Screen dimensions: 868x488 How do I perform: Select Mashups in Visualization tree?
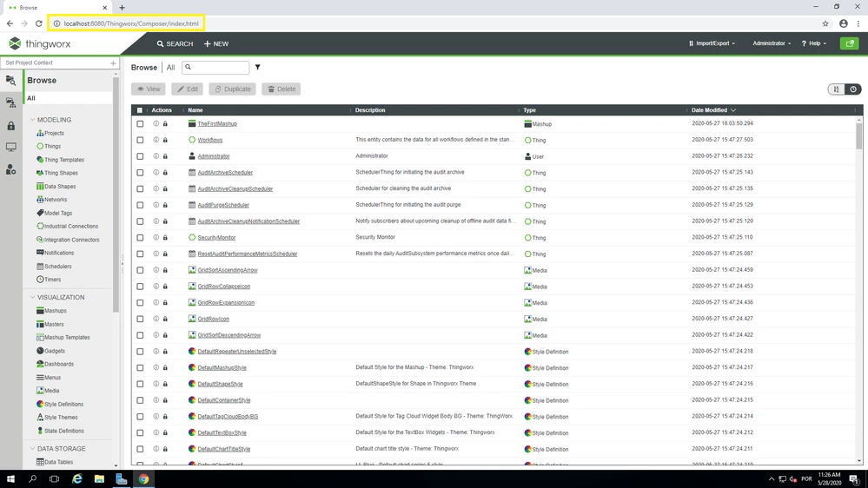[51, 310]
